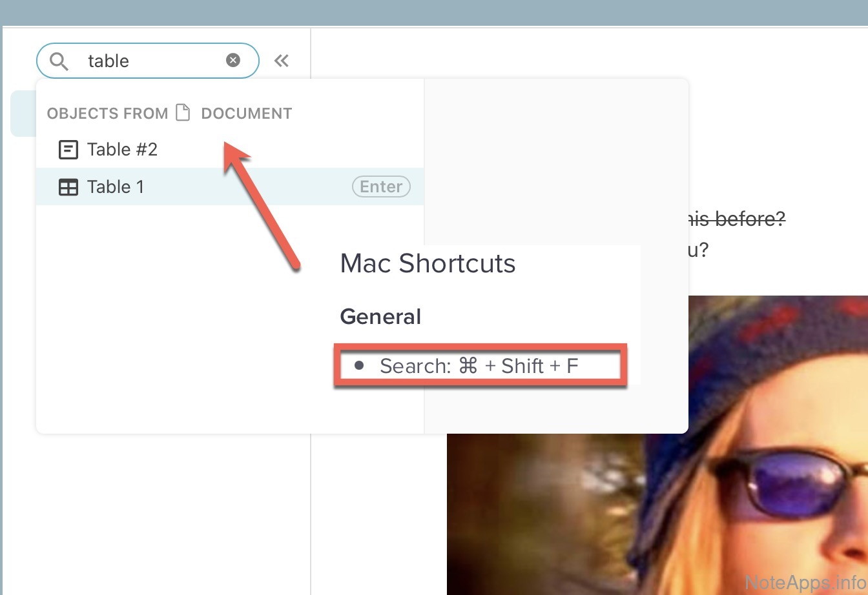Click the strikethrough text ending in "before?"
This screenshot has width=868, height=595.
tap(736, 219)
